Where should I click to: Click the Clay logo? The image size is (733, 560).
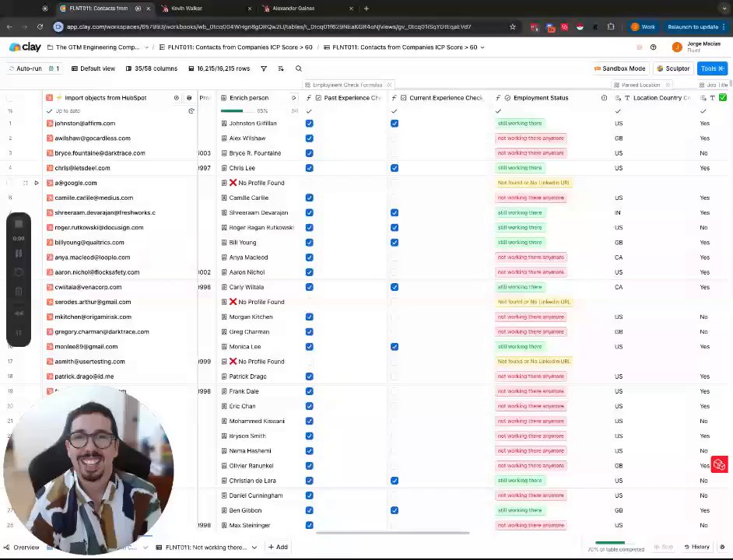[x=25, y=47]
